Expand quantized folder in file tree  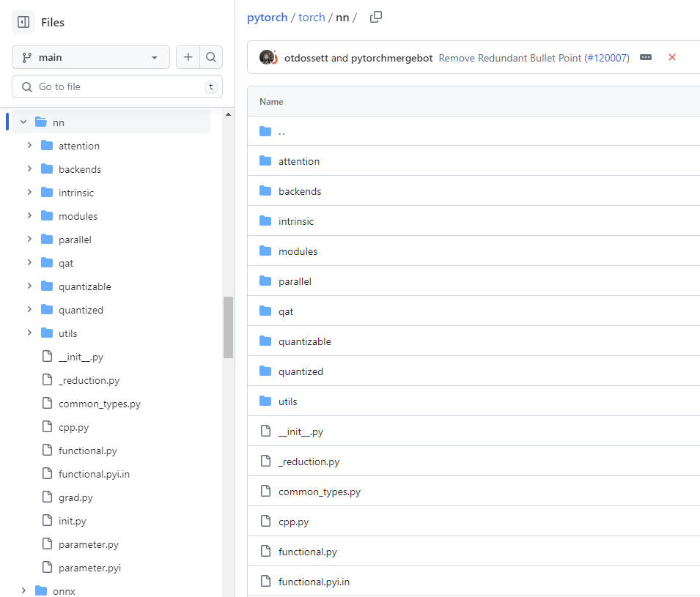click(x=29, y=309)
